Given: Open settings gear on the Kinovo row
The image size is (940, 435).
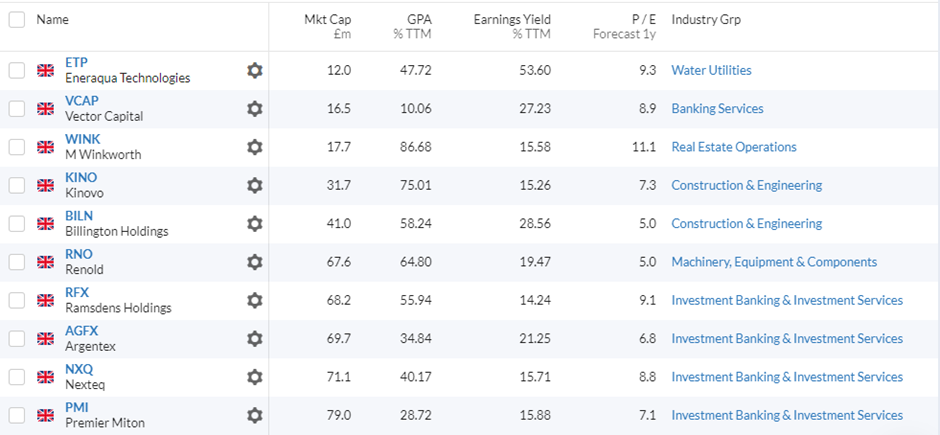Looking at the screenshot, I should tap(255, 186).
